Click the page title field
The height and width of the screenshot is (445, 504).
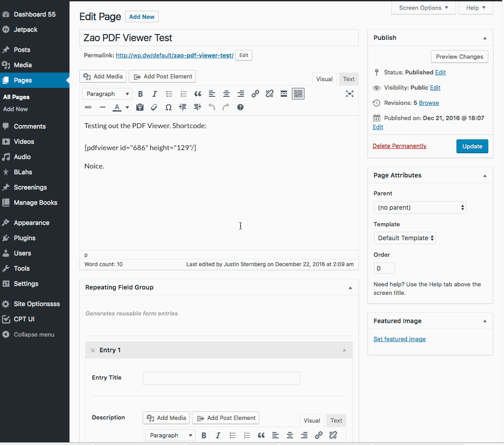pyautogui.click(x=219, y=38)
